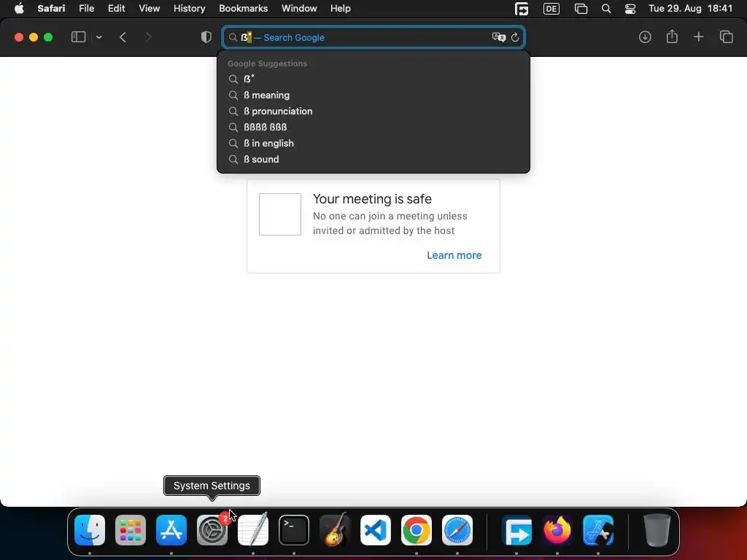Screen dimensions: 747x560
Task: Open System Settings from the Dock
Action: tap(212, 530)
